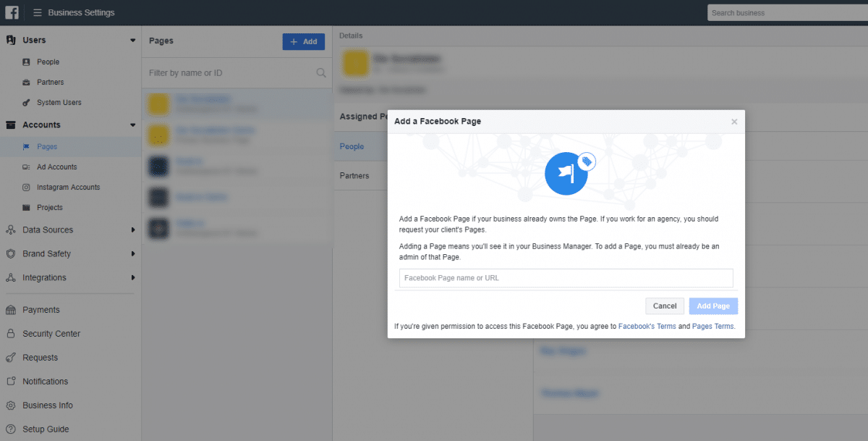Click the Instagram Accounts icon
Image resolution: width=868 pixels, height=441 pixels.
(27, 188)
